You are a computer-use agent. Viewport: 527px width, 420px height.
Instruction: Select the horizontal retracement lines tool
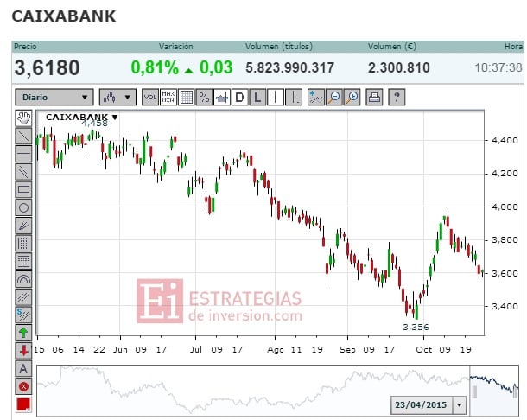pos(23,261)
